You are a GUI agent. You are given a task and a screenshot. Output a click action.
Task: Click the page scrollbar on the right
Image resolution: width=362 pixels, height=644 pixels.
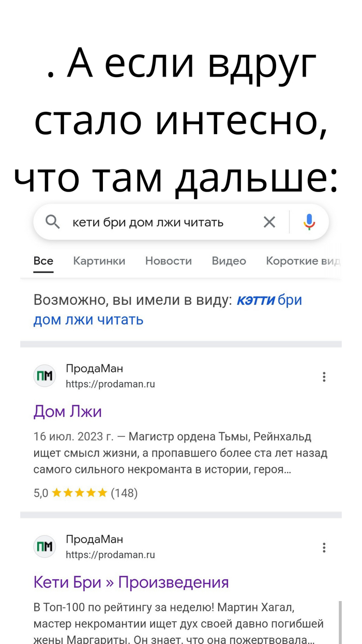point(340,621)
